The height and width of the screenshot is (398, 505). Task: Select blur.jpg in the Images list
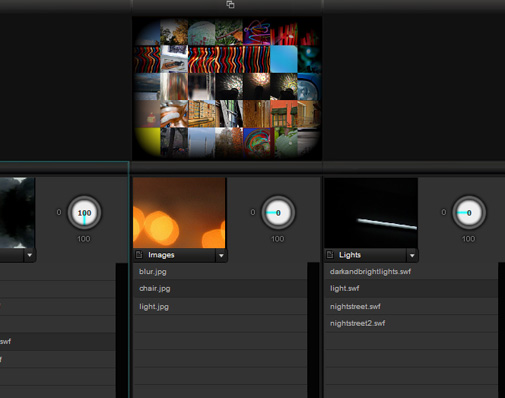coord(220,272)
